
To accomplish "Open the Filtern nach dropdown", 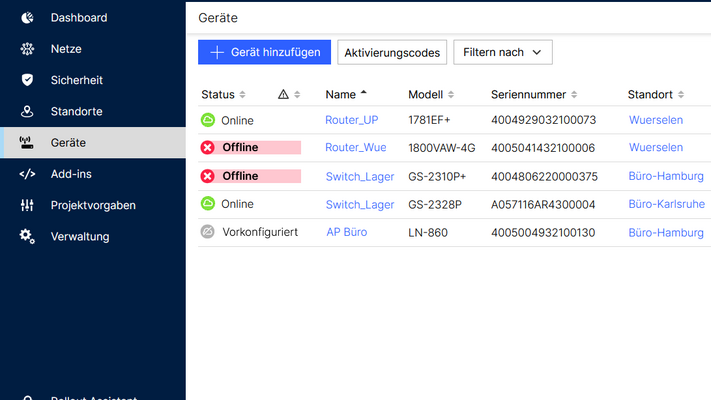I will (x=502, y=52).
